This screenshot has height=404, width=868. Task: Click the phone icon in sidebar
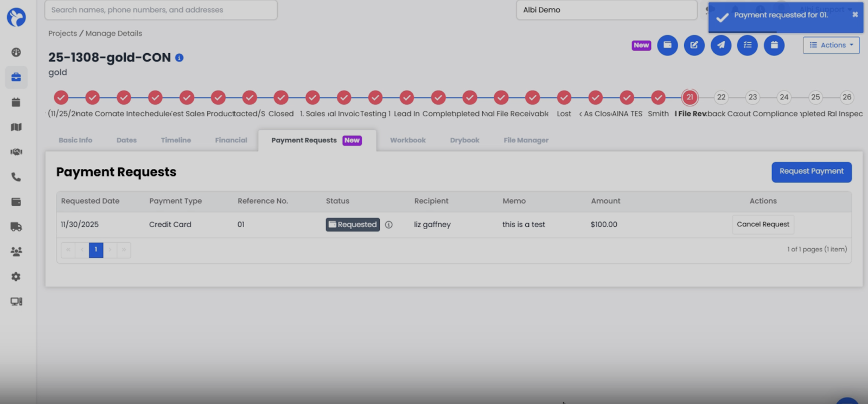(x=16, y=177)
